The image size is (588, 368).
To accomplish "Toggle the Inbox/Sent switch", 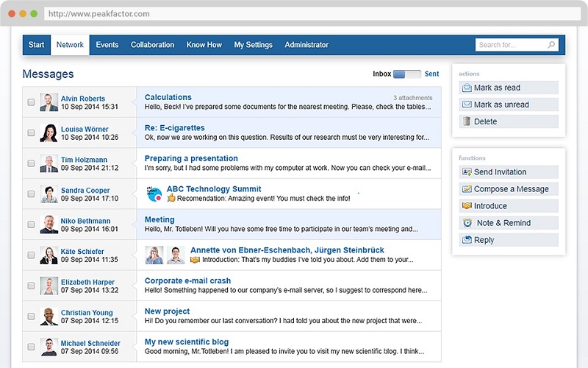I will pos(407,74).
